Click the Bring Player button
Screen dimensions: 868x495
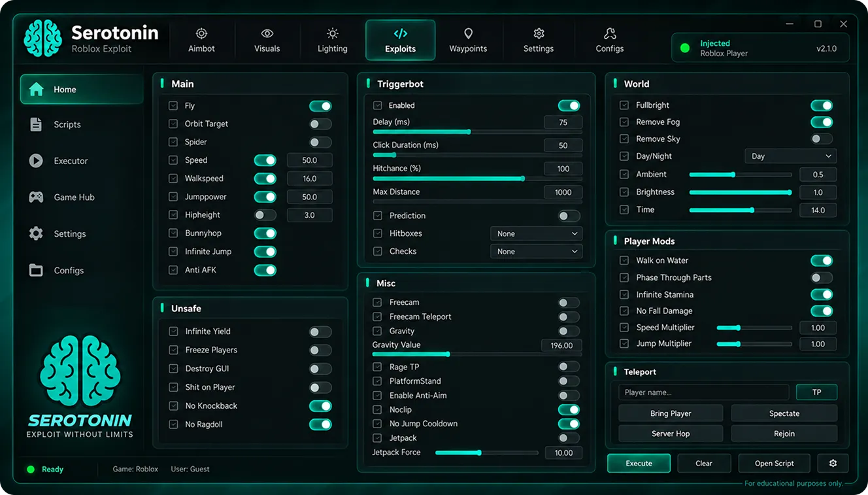click(671, 413)
